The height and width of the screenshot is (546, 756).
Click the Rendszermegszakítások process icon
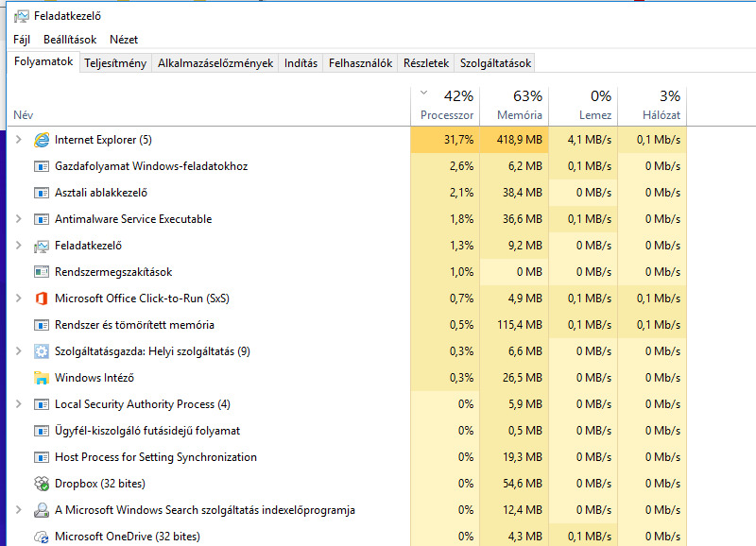point(42,272)
